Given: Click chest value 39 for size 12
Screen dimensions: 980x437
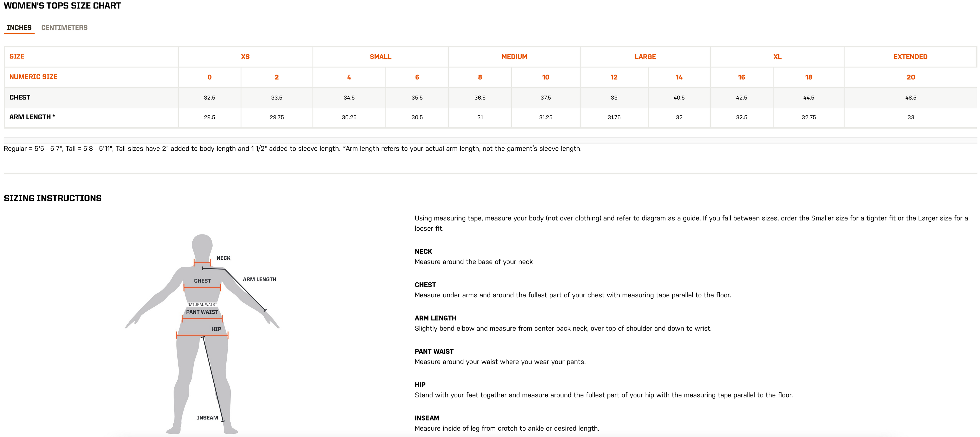Looking at the screenshot, I should click(x=614, y=98).
